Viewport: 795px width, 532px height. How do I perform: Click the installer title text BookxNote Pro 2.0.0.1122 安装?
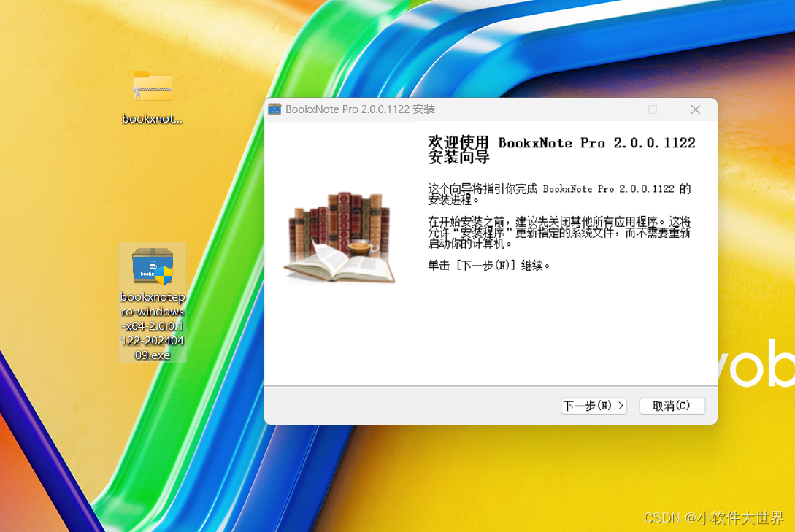360,109
